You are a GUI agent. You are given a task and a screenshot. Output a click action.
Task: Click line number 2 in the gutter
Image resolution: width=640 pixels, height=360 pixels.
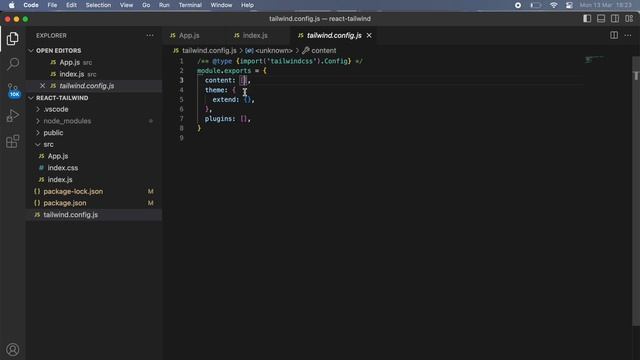[182, 71]
